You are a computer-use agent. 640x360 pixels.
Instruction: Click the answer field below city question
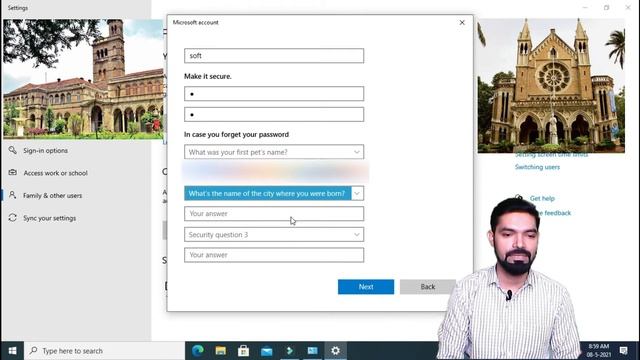[x=274, y=213]
